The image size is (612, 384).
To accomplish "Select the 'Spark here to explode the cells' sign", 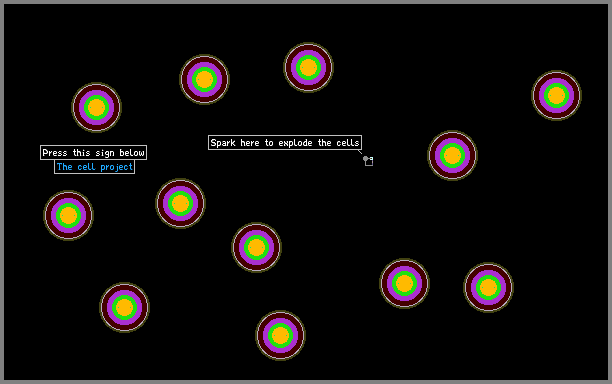I will (x=285, y=142).
